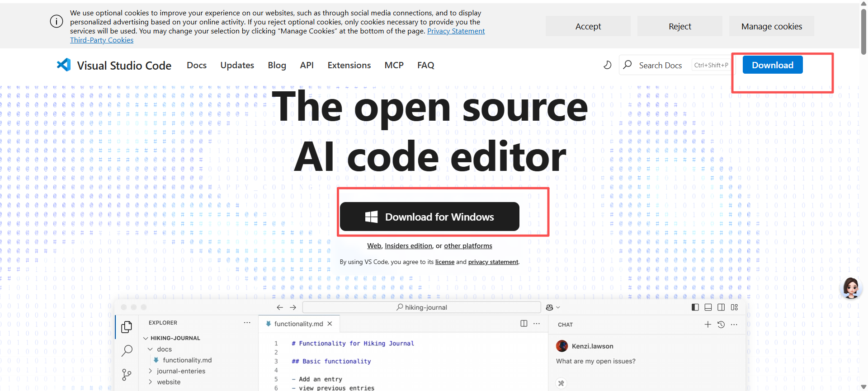
Task: Accept optional cookies
Action: [588, 26]
